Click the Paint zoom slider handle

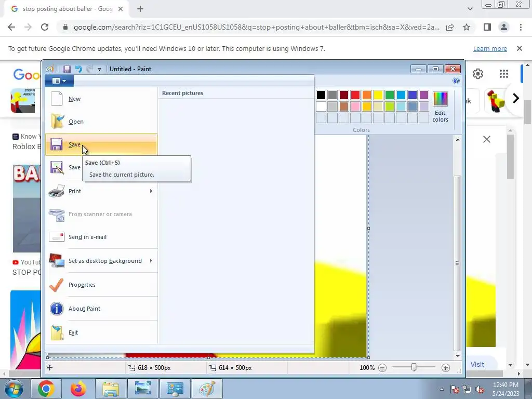[x=414, y=367]
